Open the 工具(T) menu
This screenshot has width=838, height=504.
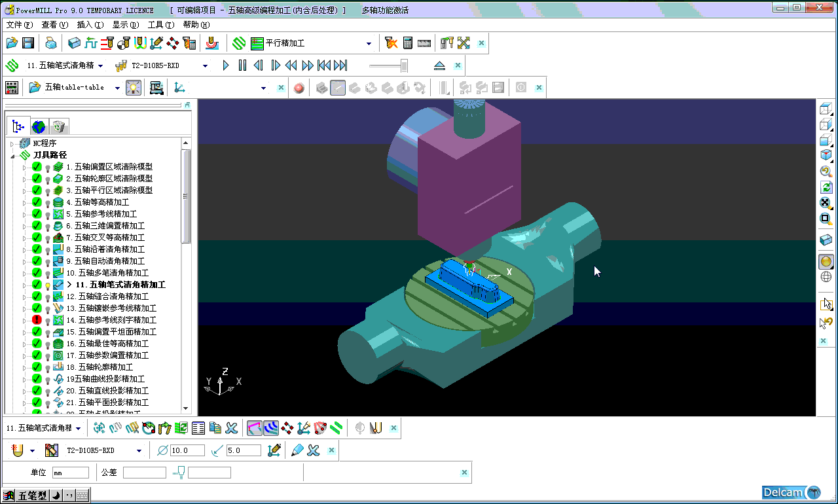click(x=161, y=25)
